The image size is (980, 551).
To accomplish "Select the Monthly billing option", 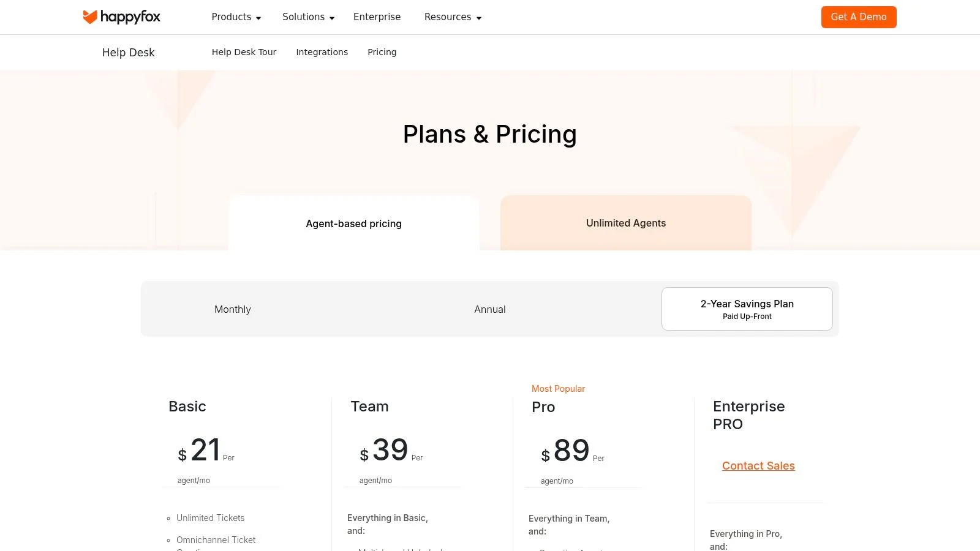I will (x=233, y=309).
